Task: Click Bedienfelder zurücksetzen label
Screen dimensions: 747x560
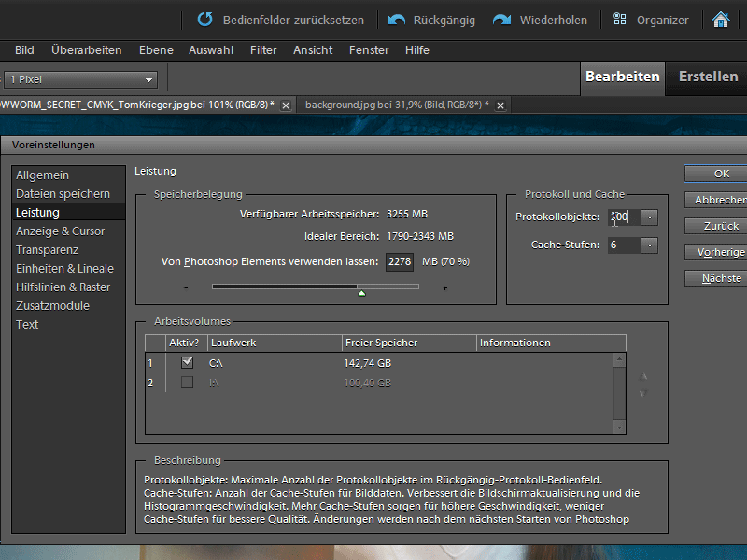Action: click(293, 21)
